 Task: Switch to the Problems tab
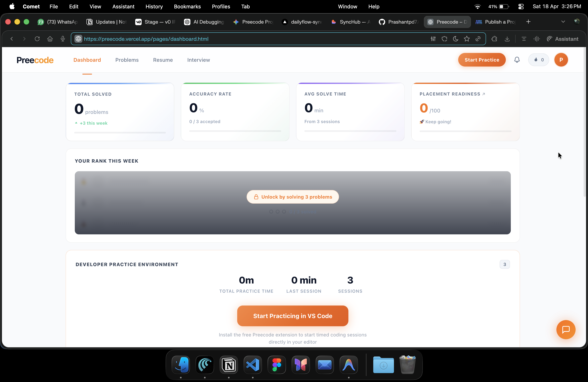point(127,60)
